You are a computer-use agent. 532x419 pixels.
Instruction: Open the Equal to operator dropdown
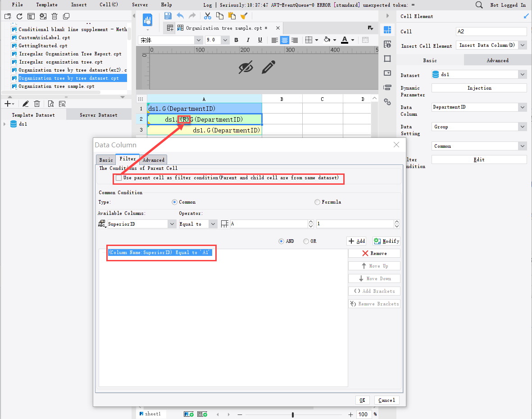click(212, 223)
